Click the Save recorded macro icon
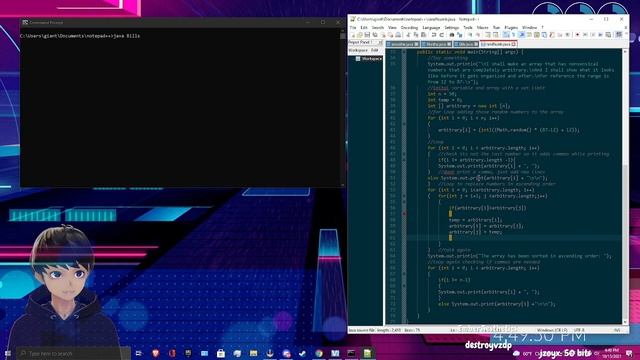Viewport: 640px width, 360px height. [x=608, y=35]
